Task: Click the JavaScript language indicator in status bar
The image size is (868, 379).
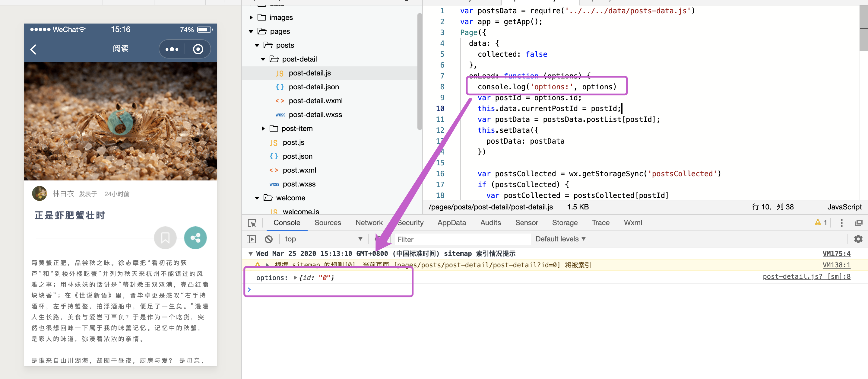Action: tap(844, 207)
